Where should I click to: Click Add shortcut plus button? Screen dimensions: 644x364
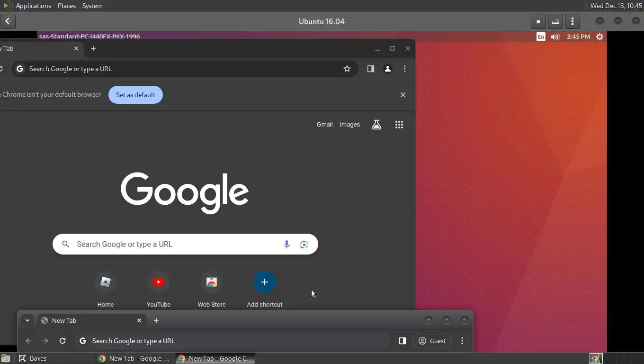(x=265, y=282)
